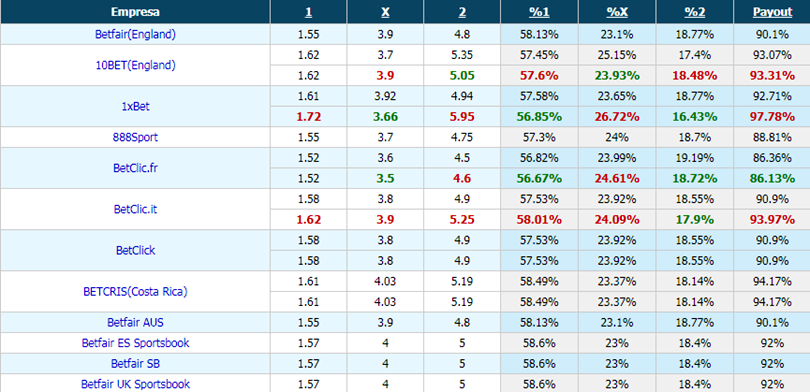This screenshot has height=392, width=810.
Task: Sort by the %2 column header
Action: point(694,12)
